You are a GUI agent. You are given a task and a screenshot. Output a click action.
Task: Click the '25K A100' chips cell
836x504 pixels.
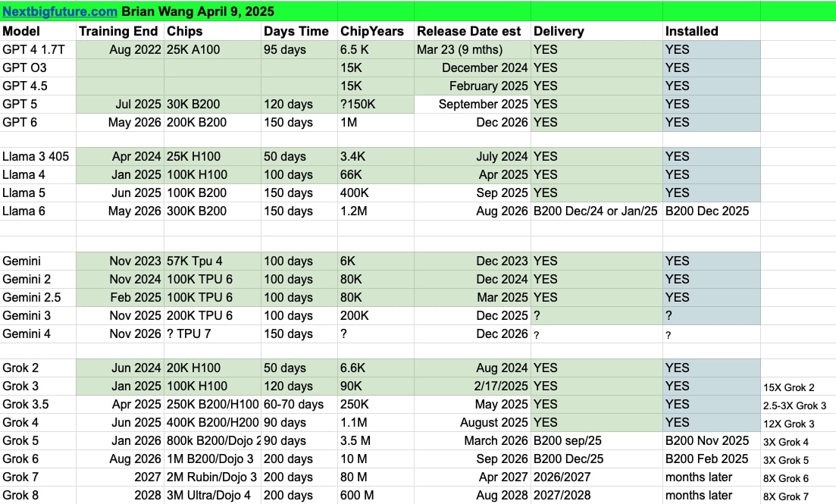pyautogui.click(x=212, y=49)
